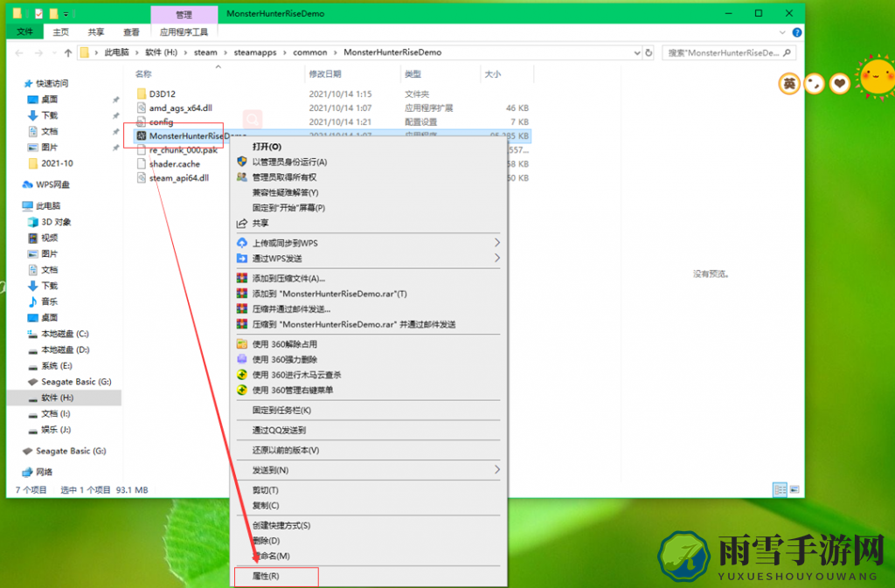Screen dimensions: 895x588
Task: Expand 发送到(N) submenu arrow
Action: pyautogui.click(x=496, y=470)
